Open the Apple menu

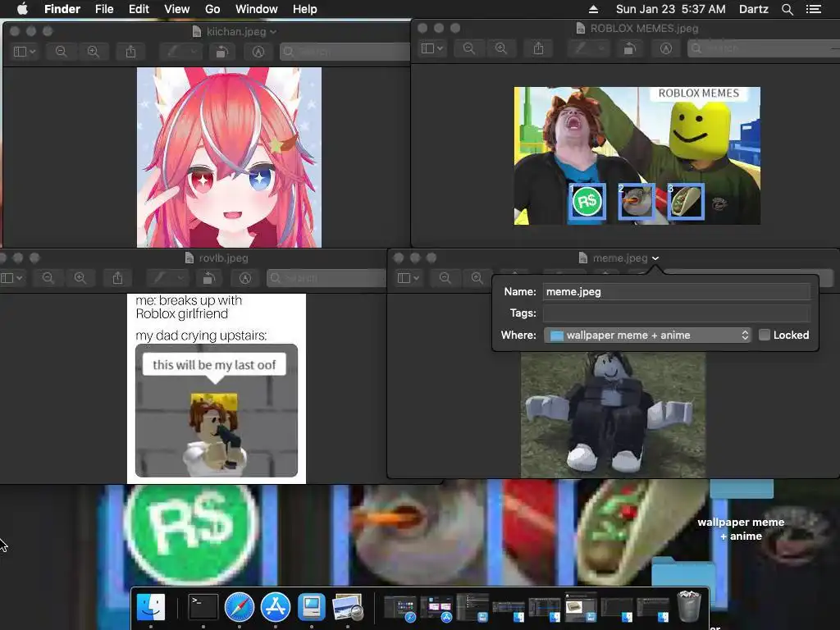(22, 9)
